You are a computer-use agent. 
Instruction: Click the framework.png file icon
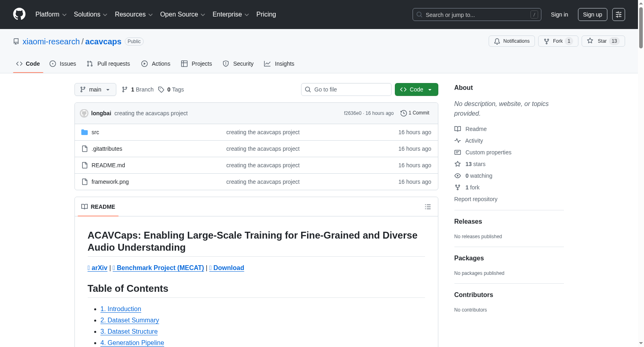click(x=85, y=182)
